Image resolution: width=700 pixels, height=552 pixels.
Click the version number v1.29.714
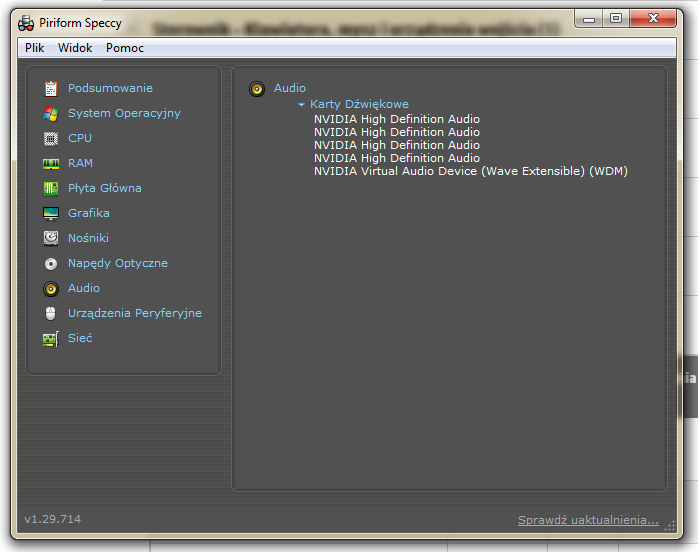tap(53, 519)
